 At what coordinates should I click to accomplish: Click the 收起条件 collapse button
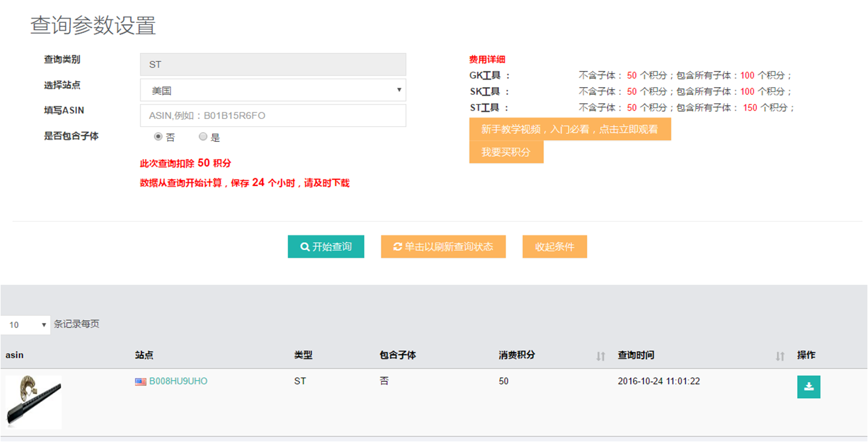(x=554, y=247)
